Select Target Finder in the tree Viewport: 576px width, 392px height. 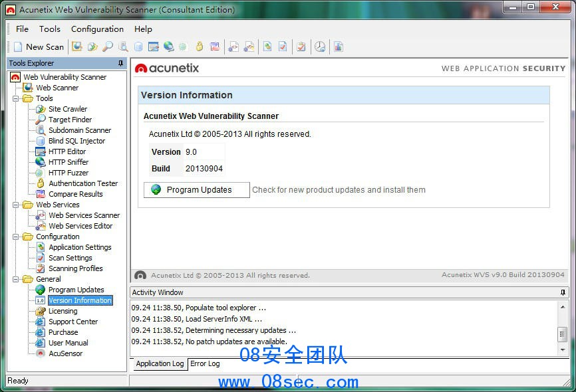tap(70, 120)
